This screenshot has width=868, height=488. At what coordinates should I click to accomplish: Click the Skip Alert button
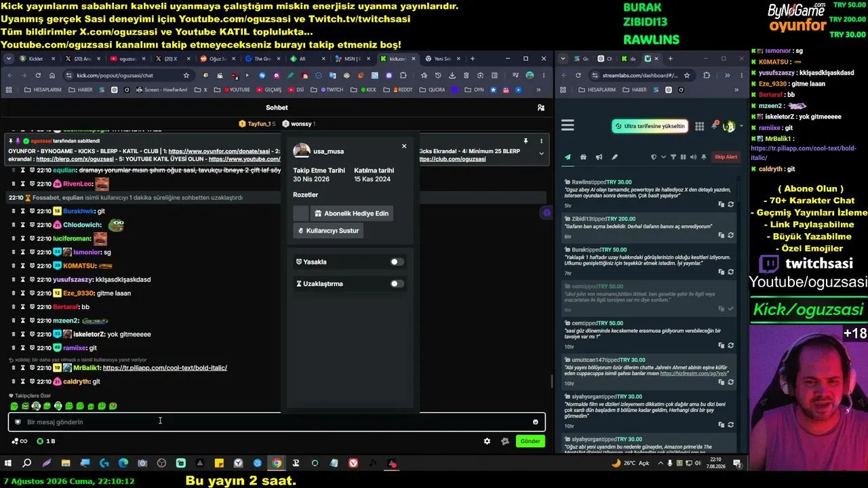pyautogui.click(x=726, y=157)
